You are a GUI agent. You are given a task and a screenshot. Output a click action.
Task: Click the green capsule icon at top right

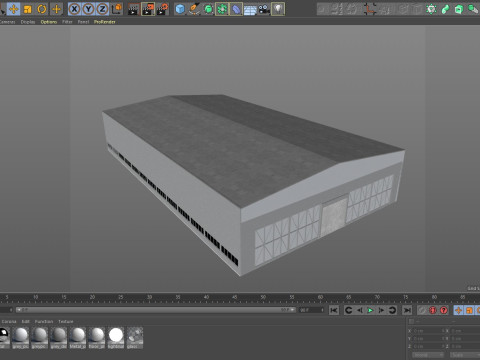(x=445, y=9)
